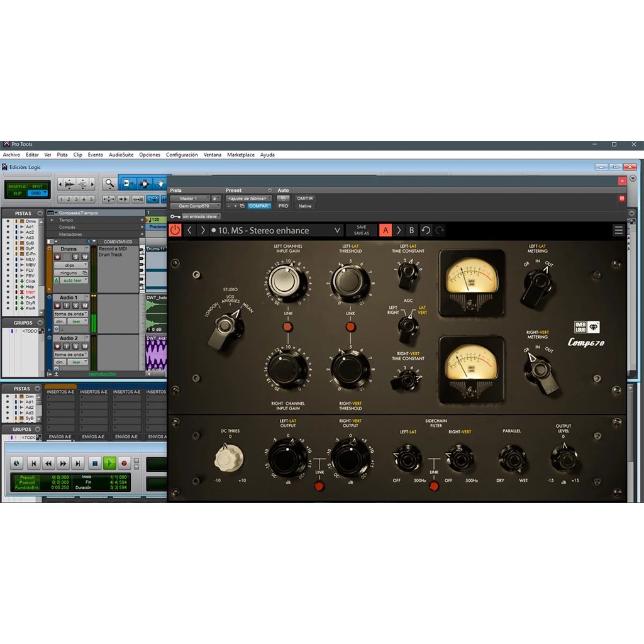
Task: Enable input monitoring on Audio 1
Action: [x=67, y=306]
